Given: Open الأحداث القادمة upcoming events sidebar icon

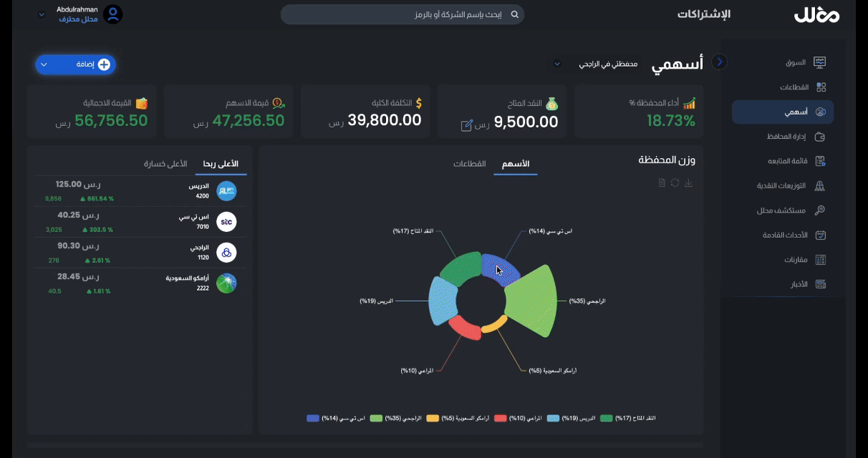Looking at the screenshot, I should pos(821,235).
